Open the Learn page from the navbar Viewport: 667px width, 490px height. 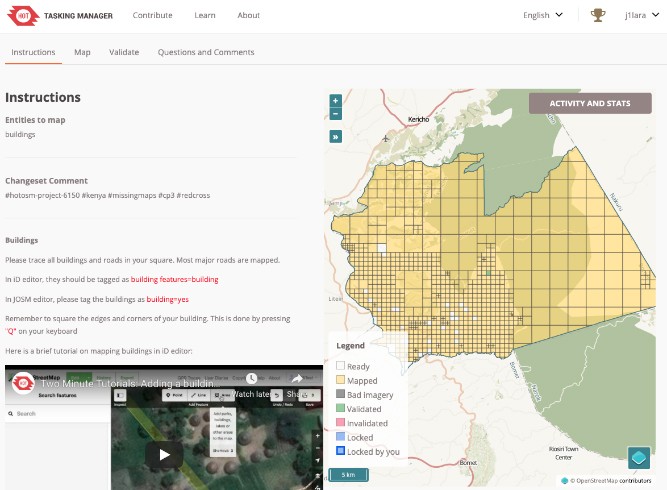tap(205, 15)
